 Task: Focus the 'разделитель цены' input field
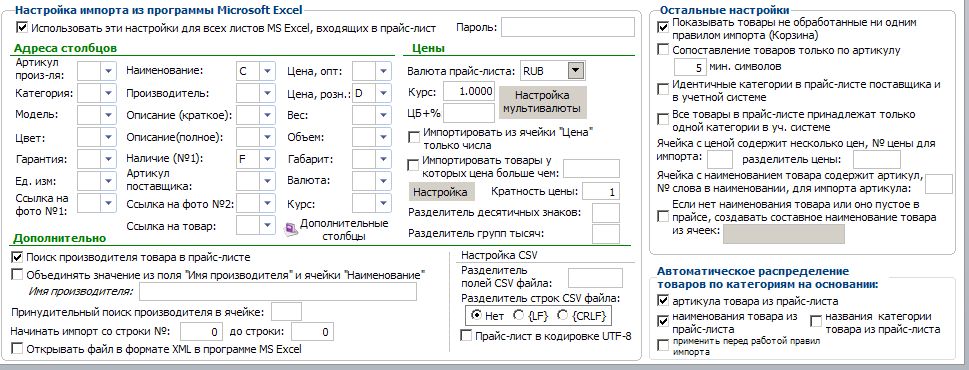pos(876,159)
